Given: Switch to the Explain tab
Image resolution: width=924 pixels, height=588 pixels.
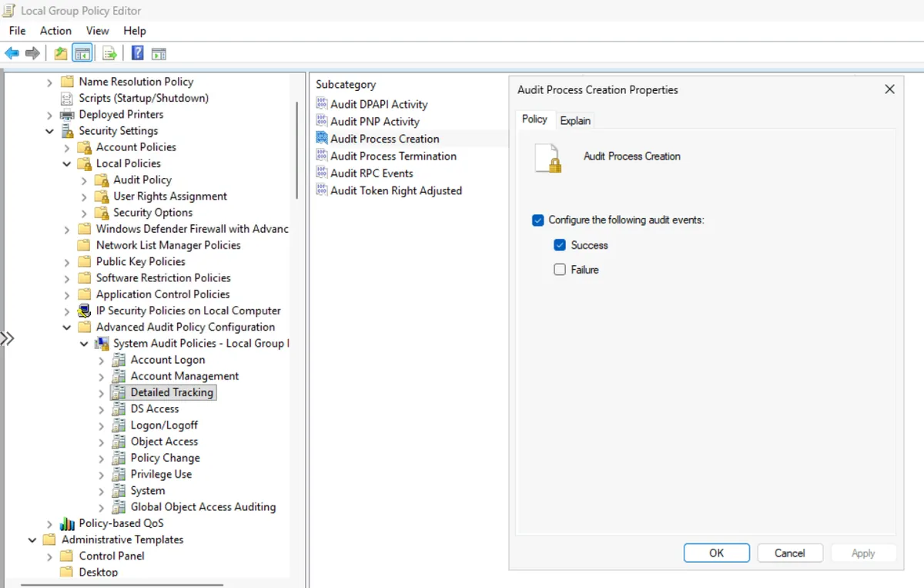Looking at the screenshot, I should [575, 120].
